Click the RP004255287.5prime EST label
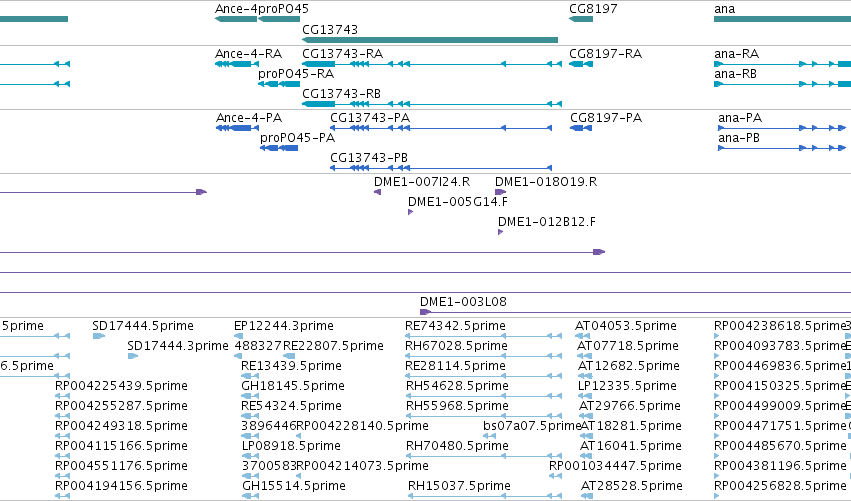Image resolution: width=851 pixels, height=501 pixels. click(122, 406)
